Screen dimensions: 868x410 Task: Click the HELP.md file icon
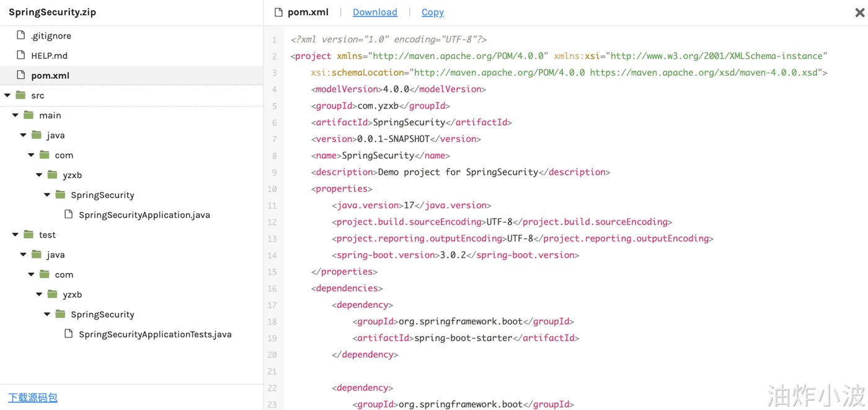click(20, 55)
